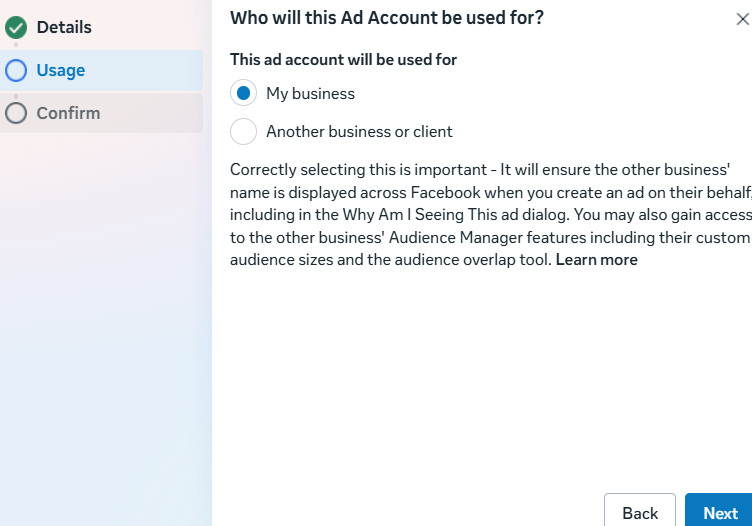The width and height of the screenshot is (752, 526).
Task: Click the 'Who will this Ad Account be used for?' heading
Action: (387, 18)
